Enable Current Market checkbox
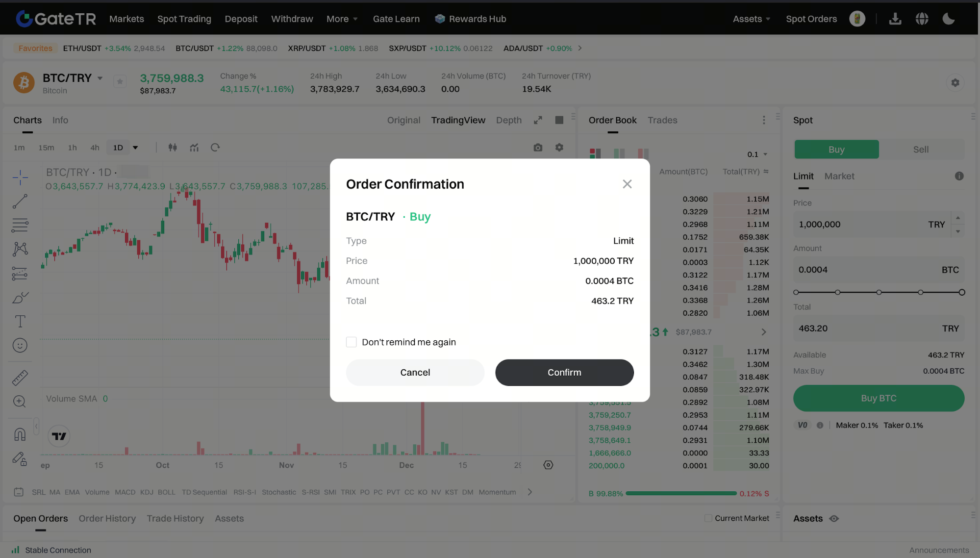Viewport: 980px width, 558px height. point(708,518)
